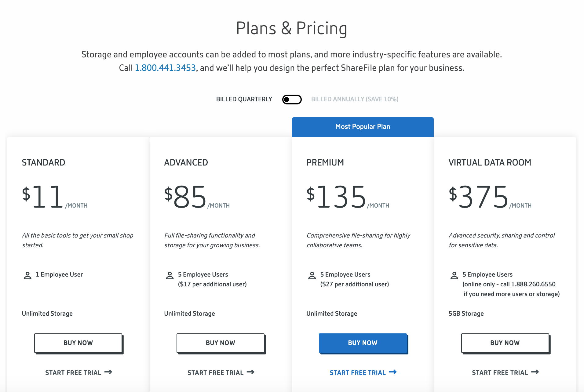Start free trial for Premium plan
584x392 pixels.
pos(358,373)
